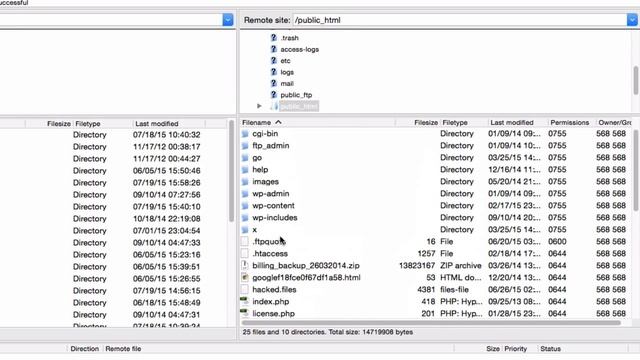Click the public_ftp question mark icon
The image size is (640, 360).
point(273,95)
